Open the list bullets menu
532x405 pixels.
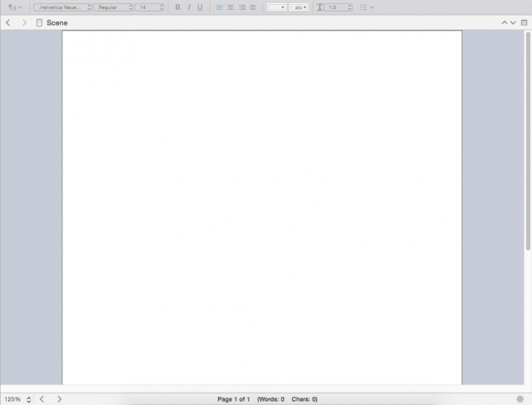tap(367, 7)
